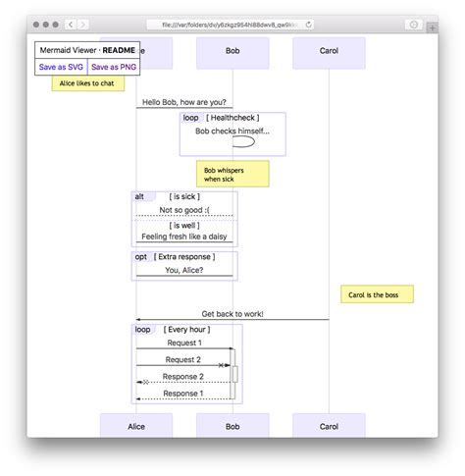Click the Carol is the boss note

[377, 294]
